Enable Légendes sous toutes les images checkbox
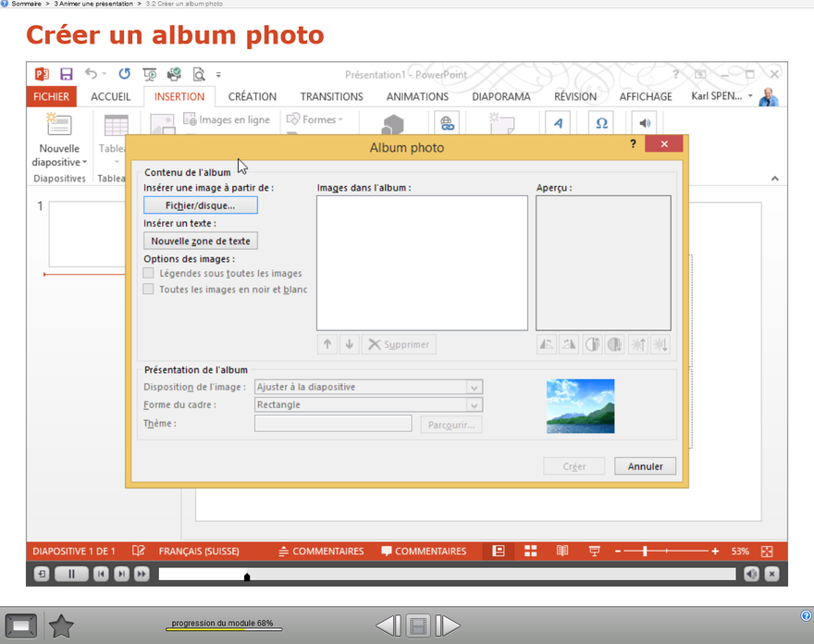The height and width of the screenshot is (644, 814). pos(149,273)
